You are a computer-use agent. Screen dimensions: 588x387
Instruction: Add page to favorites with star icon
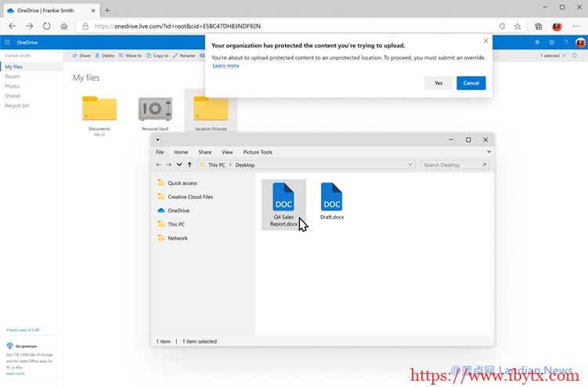pyautogui.click(x=518, y=26)
